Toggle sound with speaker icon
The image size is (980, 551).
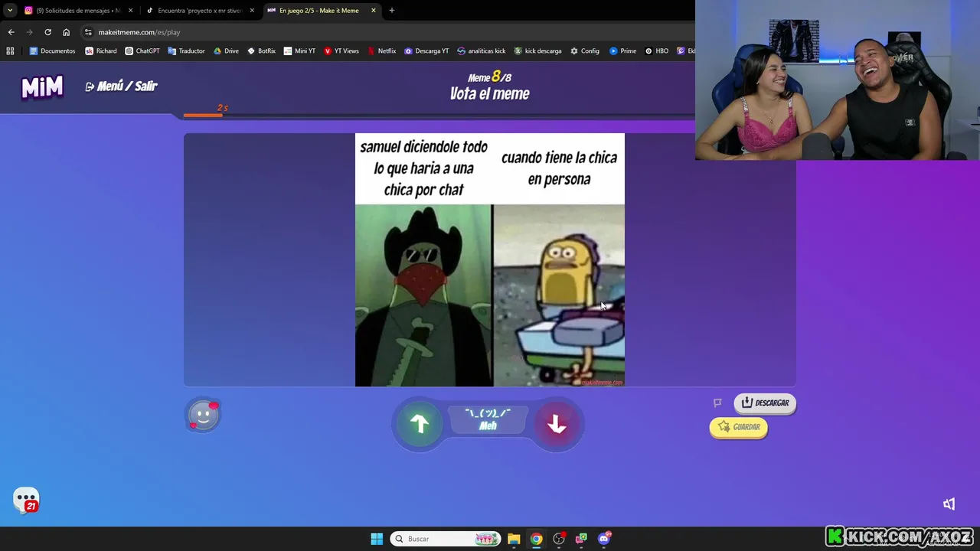click(x=949, y=504)
